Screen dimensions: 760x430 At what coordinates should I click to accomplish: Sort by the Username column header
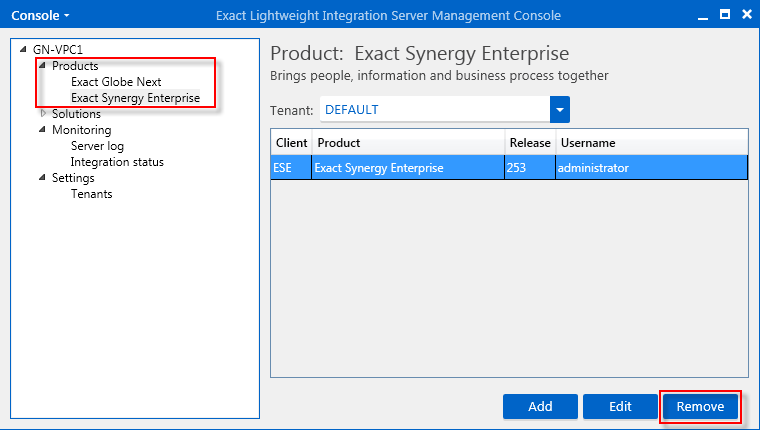click(652, 143)
